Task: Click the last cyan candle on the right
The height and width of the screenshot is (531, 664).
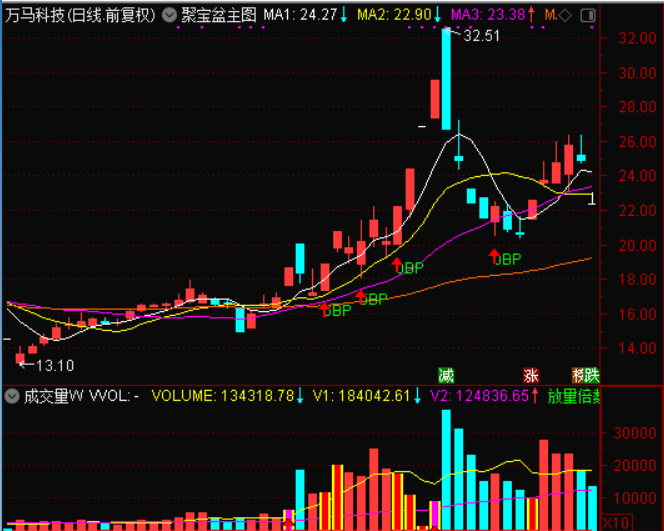Action: coord(581,158)
